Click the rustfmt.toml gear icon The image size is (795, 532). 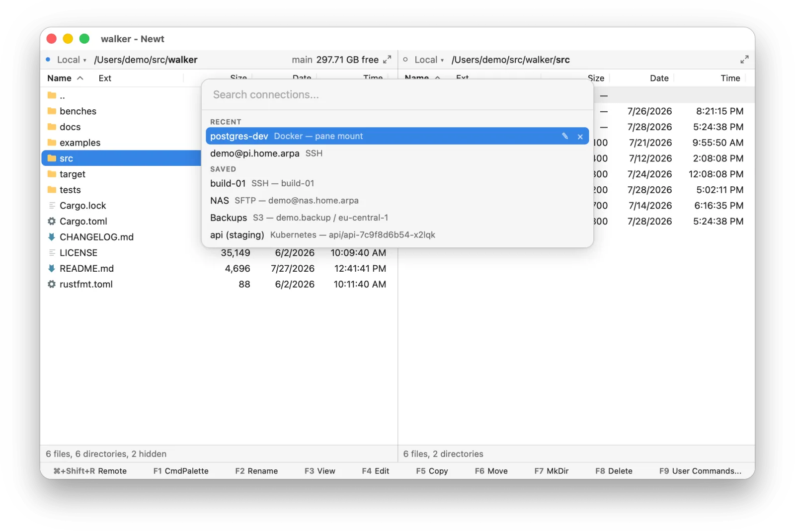(52, 284)
